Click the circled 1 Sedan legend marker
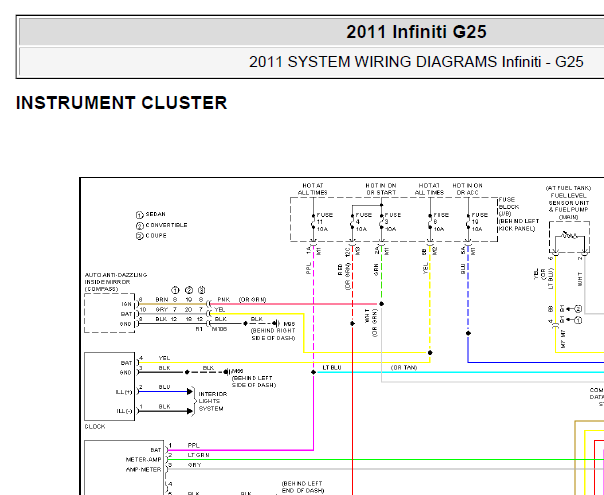This screenshot has width=604, height=495. tap(139, 215)
